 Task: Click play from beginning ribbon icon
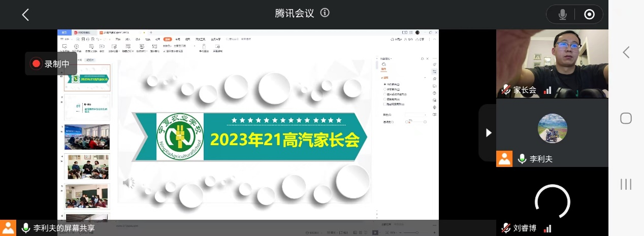[x=65, y=48]
